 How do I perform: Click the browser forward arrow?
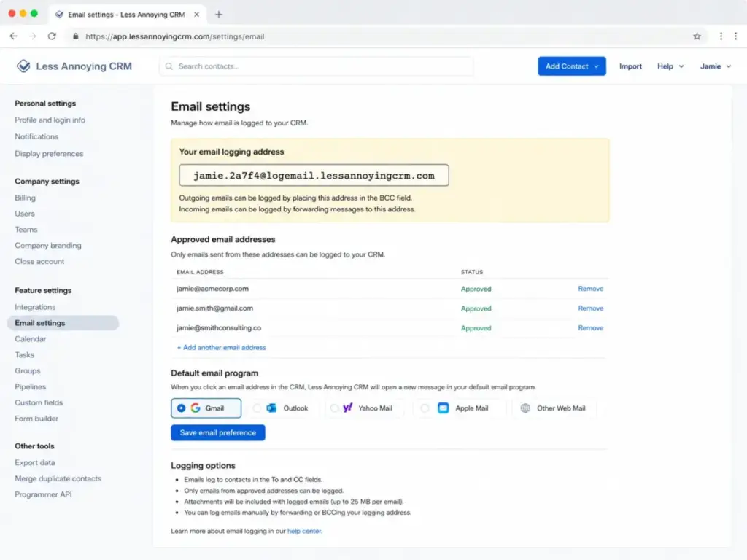32,36
